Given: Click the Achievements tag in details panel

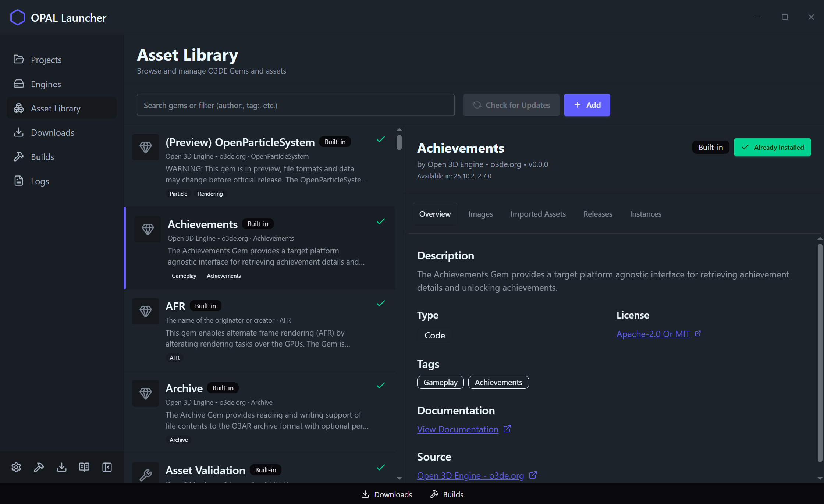Looking at the screenshot, I should pyautogui.click(x=498, y=383).
